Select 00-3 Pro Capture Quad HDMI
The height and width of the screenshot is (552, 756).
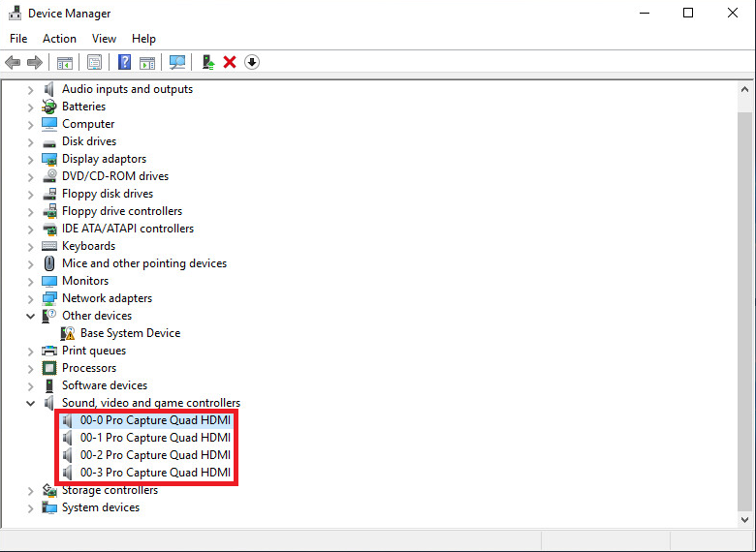point(155,473)
